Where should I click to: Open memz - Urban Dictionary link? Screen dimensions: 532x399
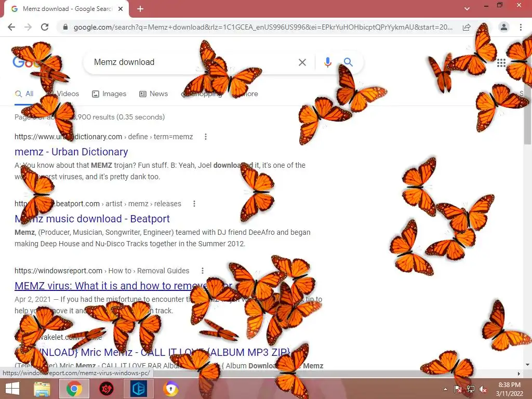click(71, 152)
